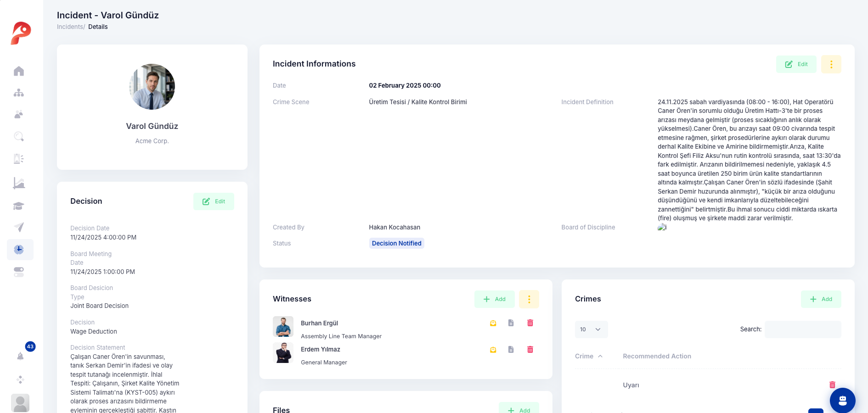Click Edit in the Decision panel
868x413 pixels.
pos(214,201)
